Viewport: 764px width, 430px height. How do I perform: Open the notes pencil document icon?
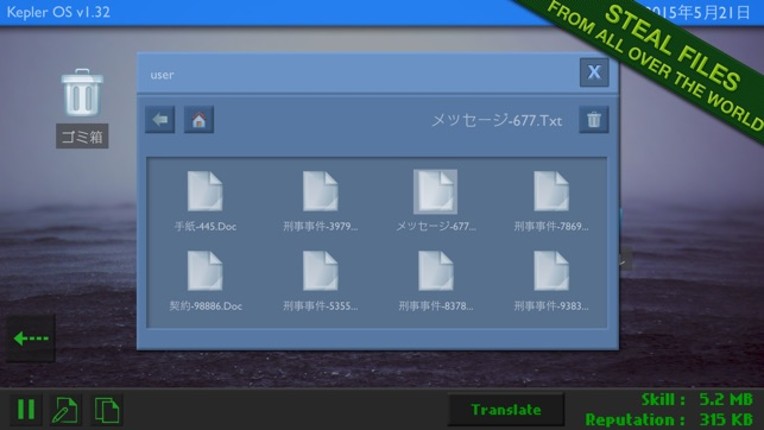(65, 409)
